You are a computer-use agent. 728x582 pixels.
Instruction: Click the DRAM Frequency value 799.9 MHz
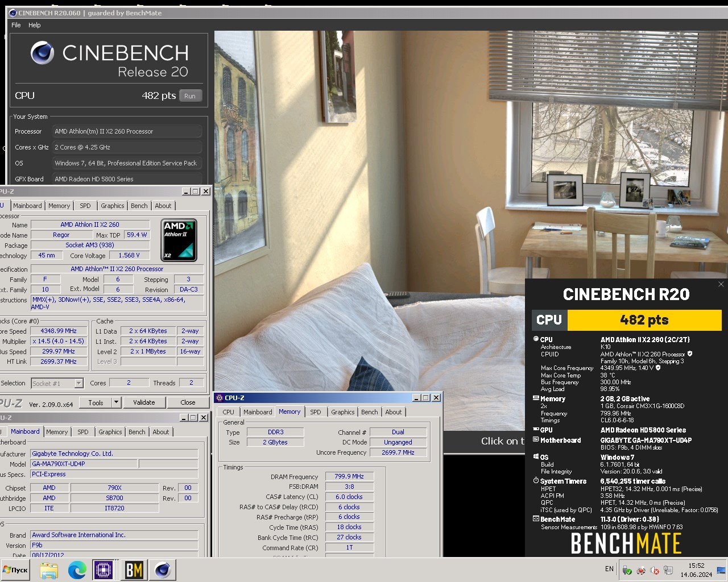(349, 476)
